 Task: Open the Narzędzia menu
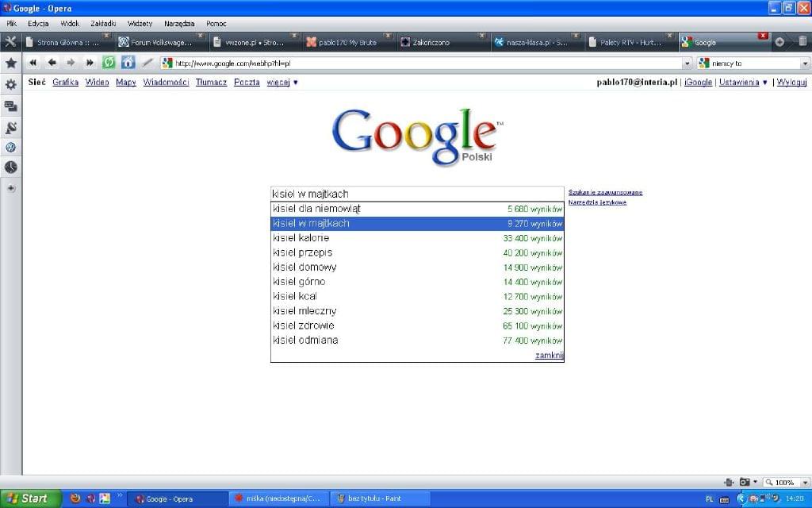point(179,23)
